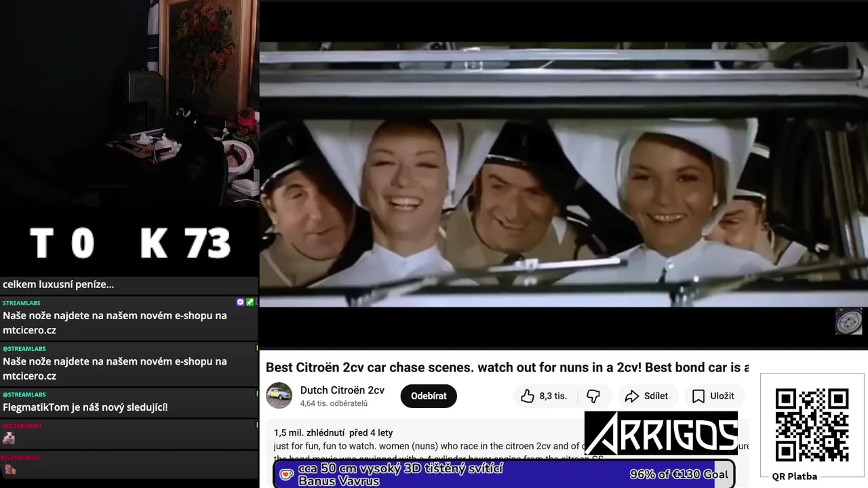868x488 pixels.
Task: Click the like thumbs-up button
Action: 528,396
